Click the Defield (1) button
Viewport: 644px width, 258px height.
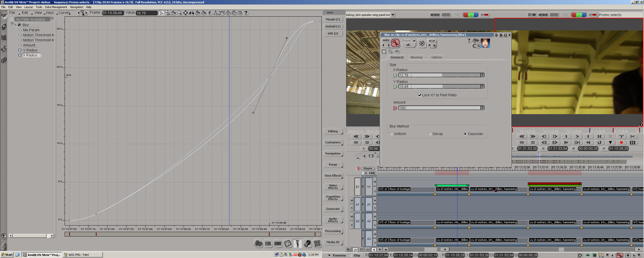[333, 26]
